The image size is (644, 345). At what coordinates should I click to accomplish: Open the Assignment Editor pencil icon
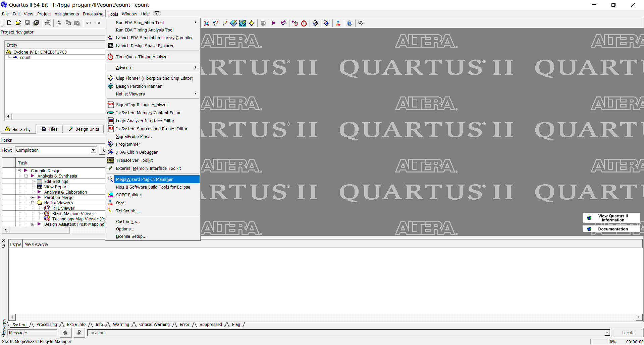225,23
